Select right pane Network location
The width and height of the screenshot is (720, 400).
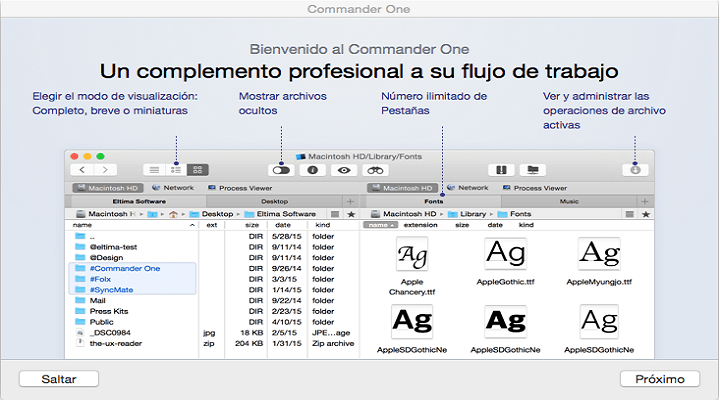468,188
